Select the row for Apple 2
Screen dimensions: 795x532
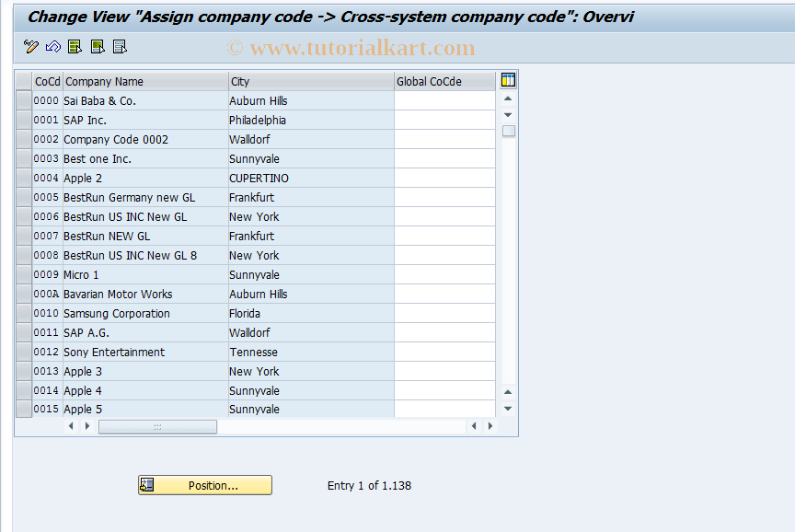point(23,178)
